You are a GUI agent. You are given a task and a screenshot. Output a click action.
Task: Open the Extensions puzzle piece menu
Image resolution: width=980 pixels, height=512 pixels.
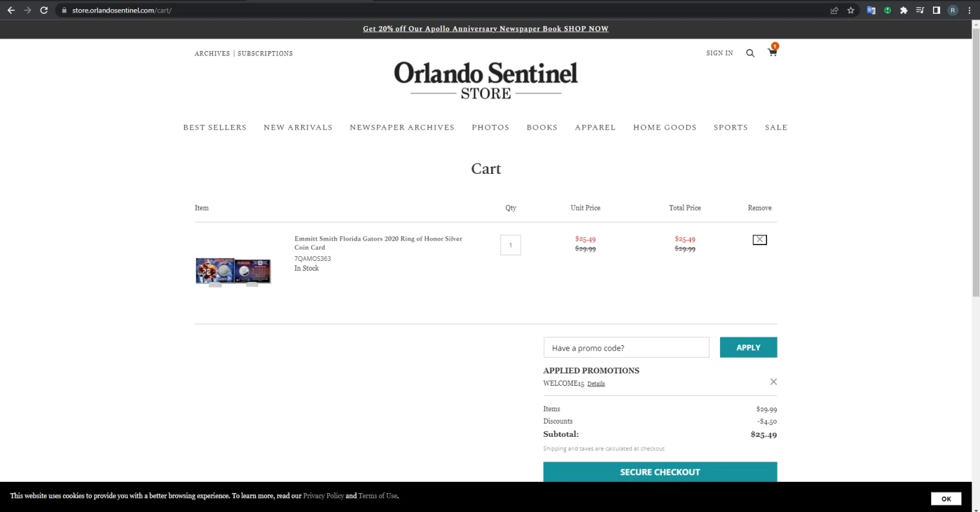(904, 10)
